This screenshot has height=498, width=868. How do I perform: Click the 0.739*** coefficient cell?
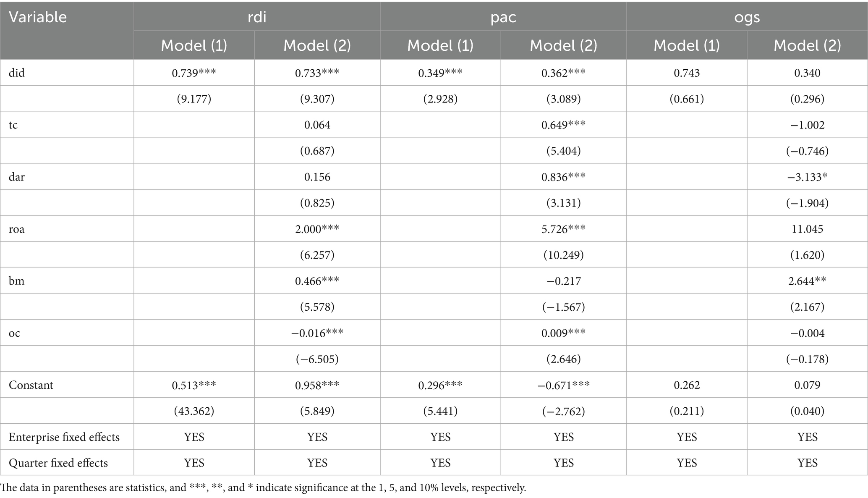pos(194,73)
